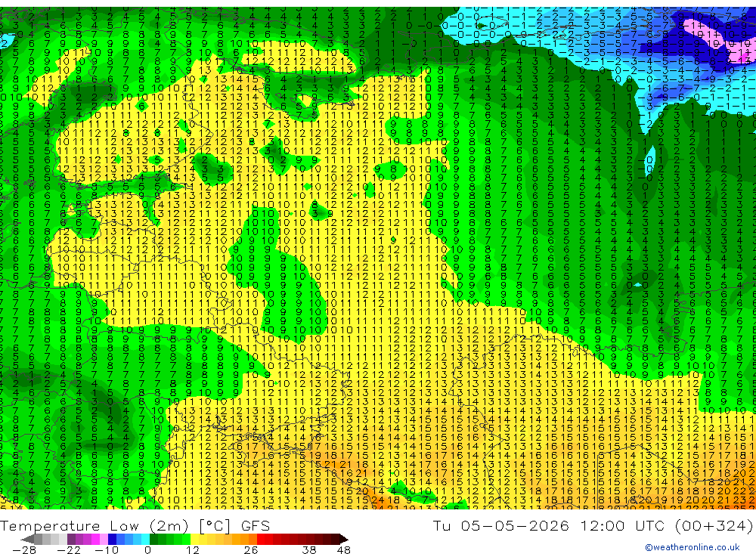Click the pure red swatch right of 26
The width and height of the screenshot is (756, 554).
pyautogui.click(x=261, y=539)
